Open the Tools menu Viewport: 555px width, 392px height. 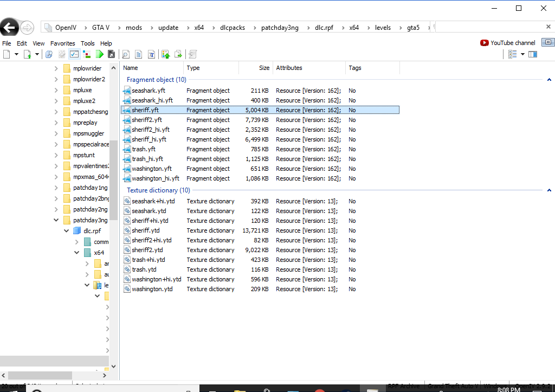point(87,43)
